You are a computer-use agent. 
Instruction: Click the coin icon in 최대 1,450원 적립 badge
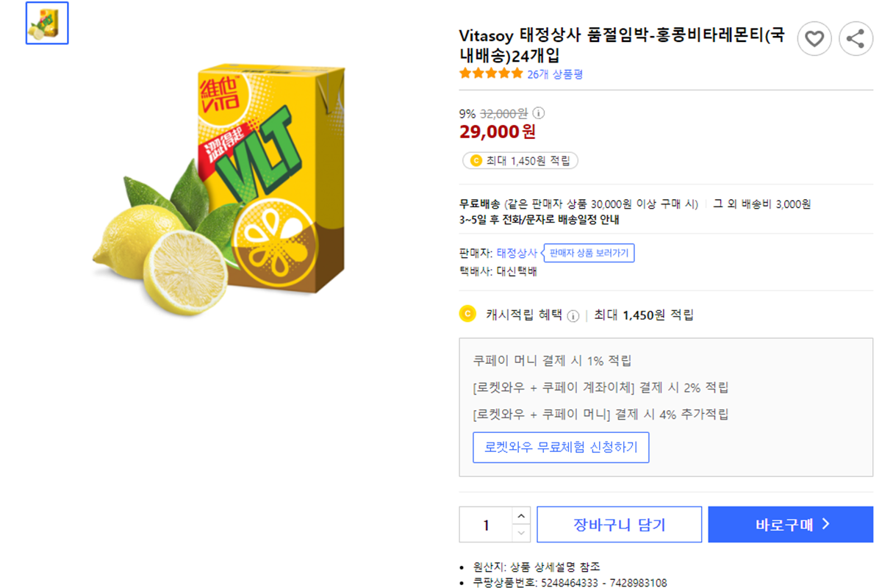(x=476, y=161)
